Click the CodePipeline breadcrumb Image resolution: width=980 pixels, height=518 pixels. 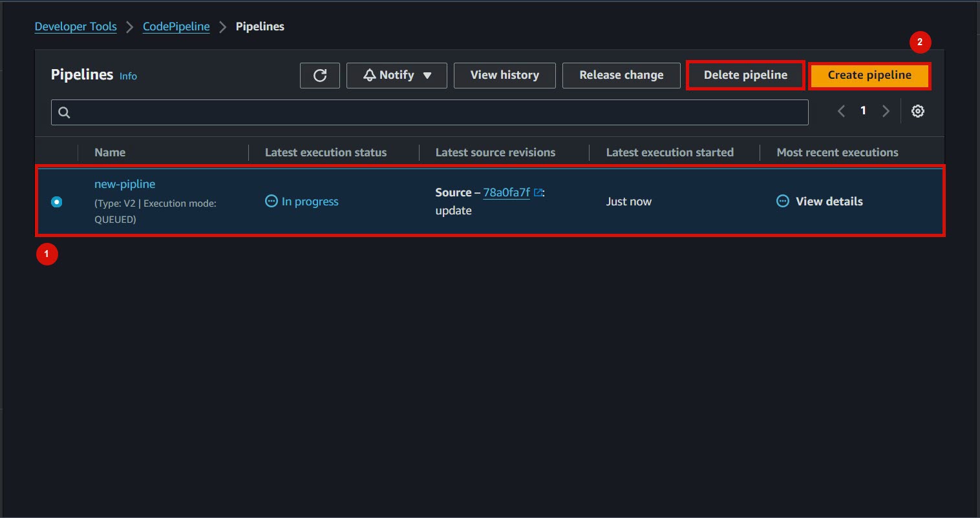[176, 26]
